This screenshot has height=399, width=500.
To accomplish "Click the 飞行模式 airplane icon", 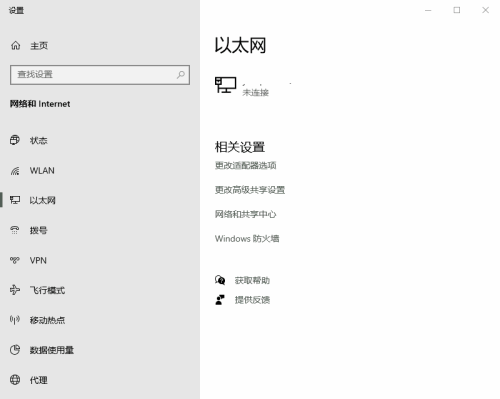I will click(15, 290).
